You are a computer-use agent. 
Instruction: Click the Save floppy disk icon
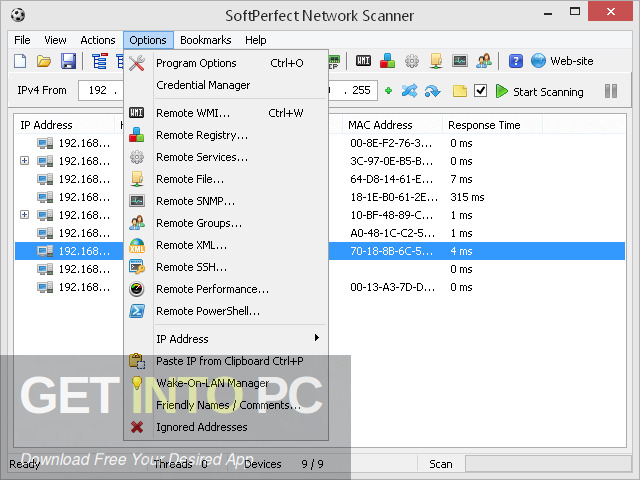[68, 61]
